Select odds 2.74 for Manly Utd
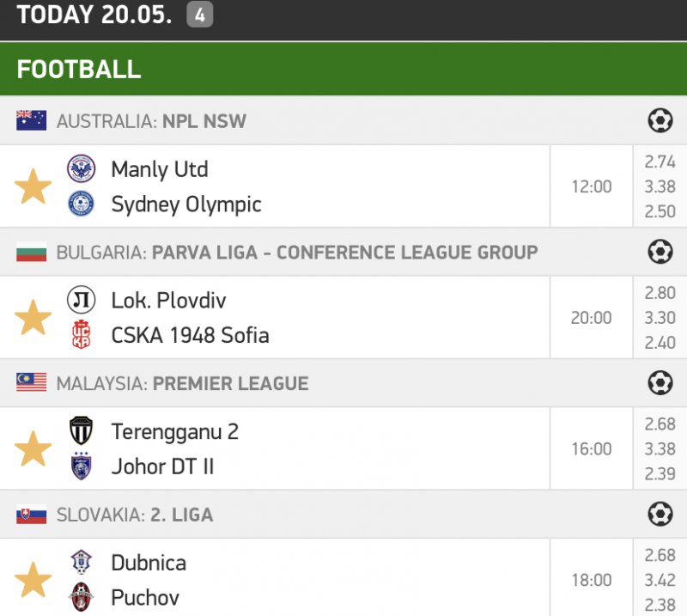Screen dimensions: 687x616 point(660,162)
